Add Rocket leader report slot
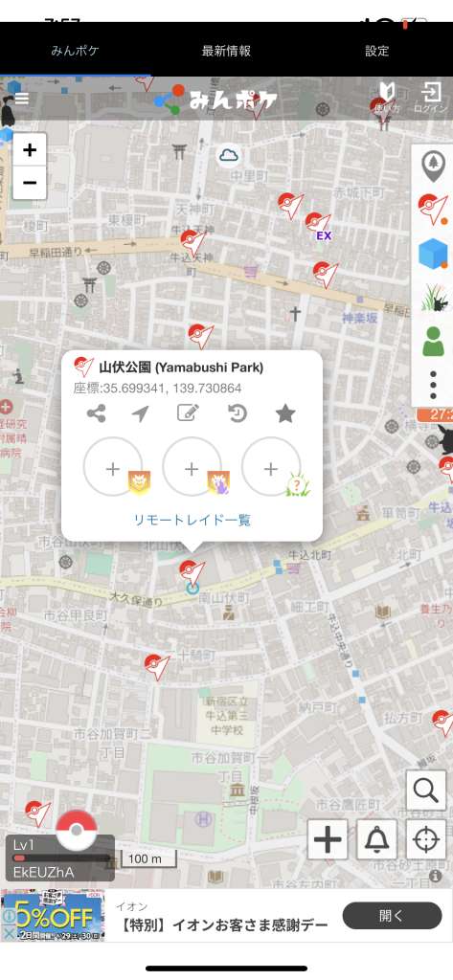This screenshot has height=980, width=453. [x=192, y=469]
